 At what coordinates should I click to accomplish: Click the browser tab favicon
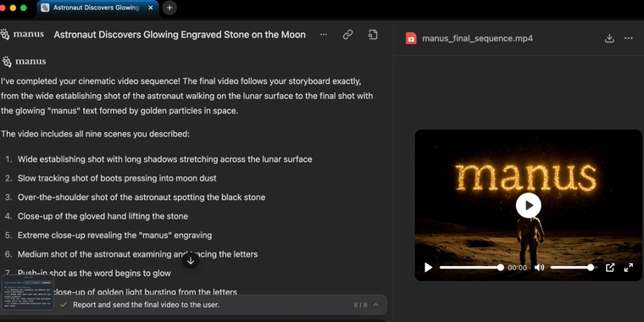point(45,8)
